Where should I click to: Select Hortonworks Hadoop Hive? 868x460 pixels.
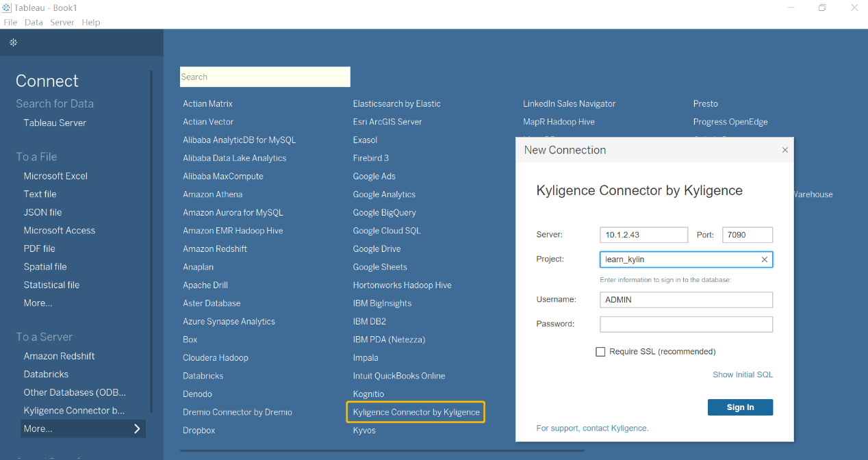(403, 285)
